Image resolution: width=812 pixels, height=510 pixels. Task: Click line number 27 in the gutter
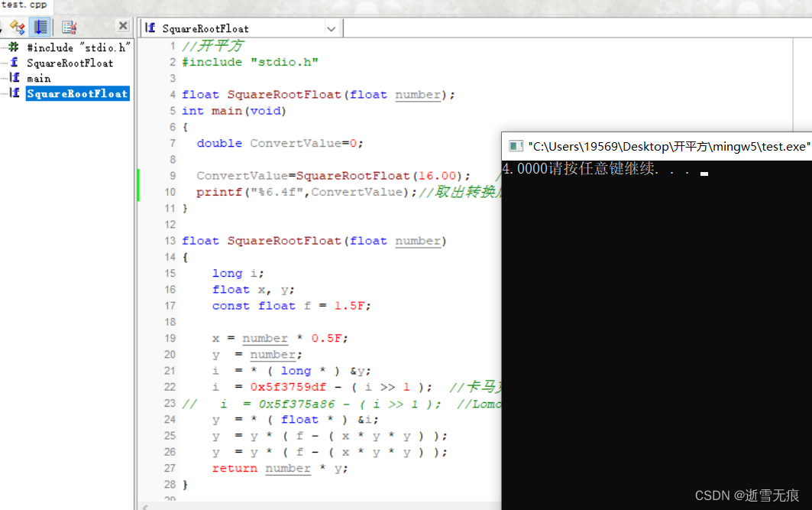(170, 468)
